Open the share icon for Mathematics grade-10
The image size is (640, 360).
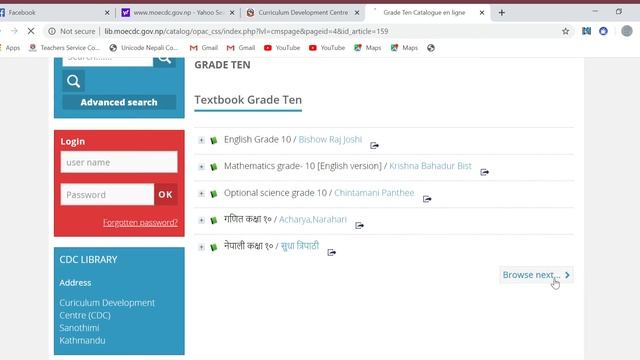(484, 172)
